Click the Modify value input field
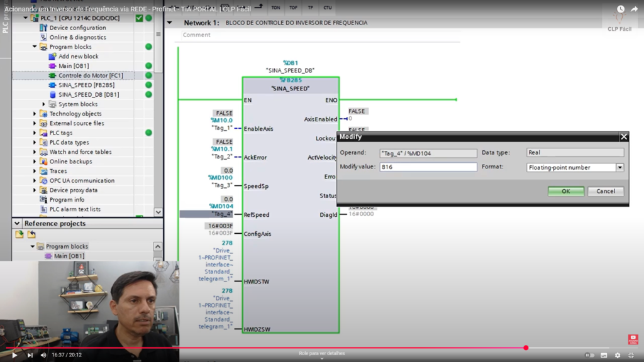644x362 pixels. (x=428, y=167)
